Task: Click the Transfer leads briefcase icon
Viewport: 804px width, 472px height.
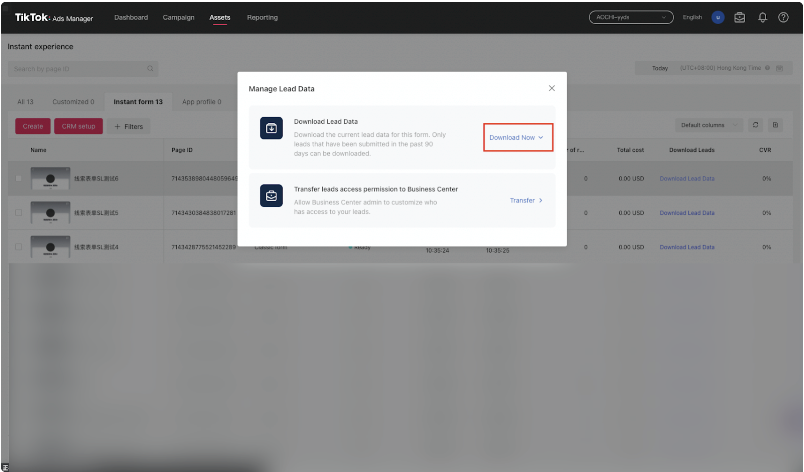Action: pyautogui.click(x=271, y=196)
